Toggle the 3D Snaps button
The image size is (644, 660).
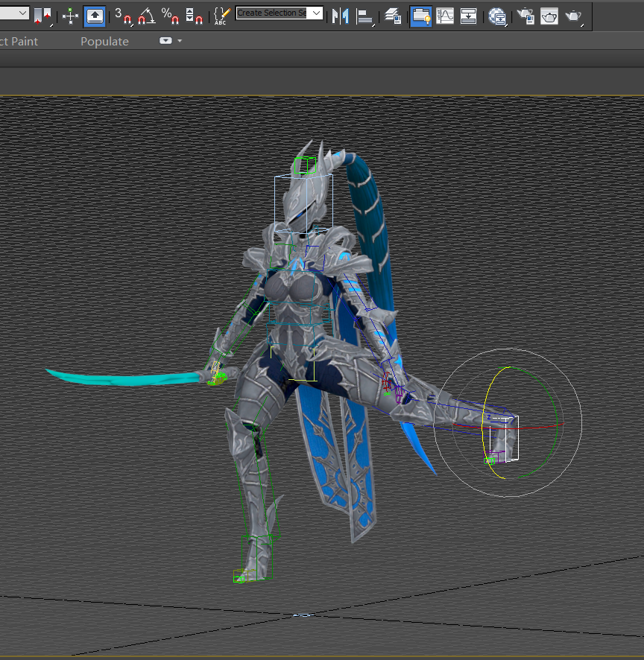[123, 15]
